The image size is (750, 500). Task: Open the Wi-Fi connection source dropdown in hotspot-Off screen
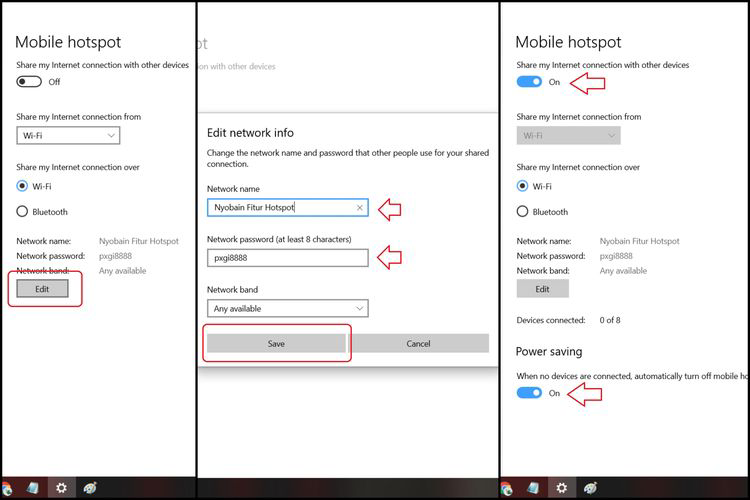pyautogui.click(x=68, y=135)
